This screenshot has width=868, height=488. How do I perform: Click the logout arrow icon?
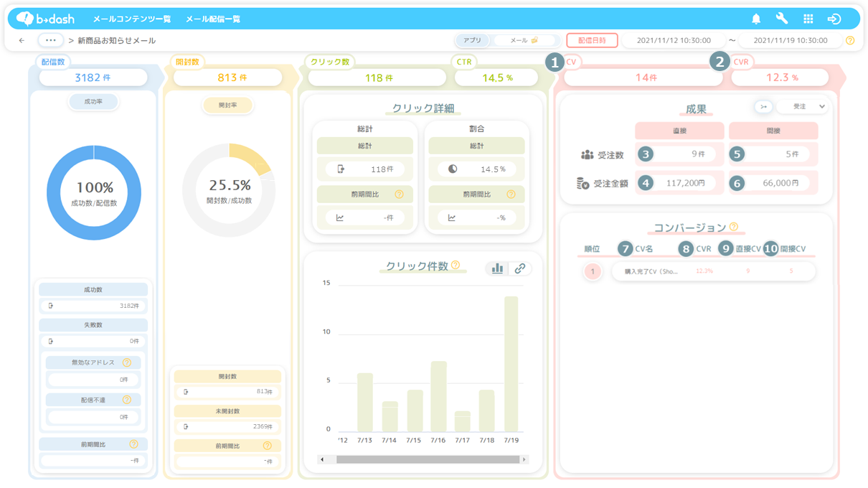pos(834,19)
